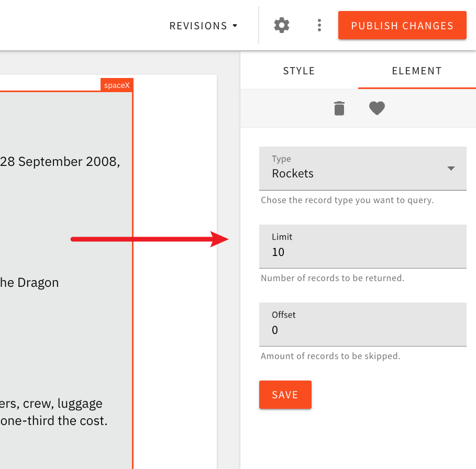Click the spaceX label tag
The width and height of the screenshot is (476, 469).
click(x=117, y=84)
